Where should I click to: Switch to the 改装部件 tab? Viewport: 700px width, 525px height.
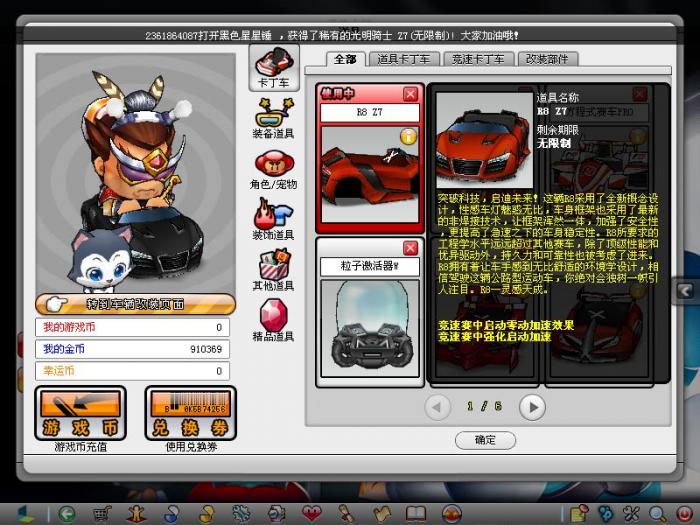tap(548, 59)
